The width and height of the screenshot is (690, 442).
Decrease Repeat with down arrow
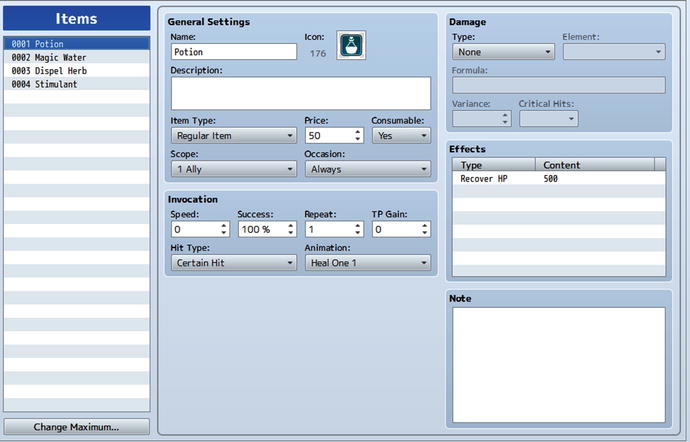click(x=358, y=233)
